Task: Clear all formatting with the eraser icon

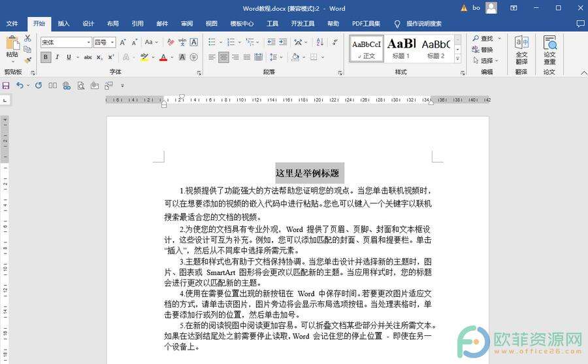Action: (x=170, y=42)
